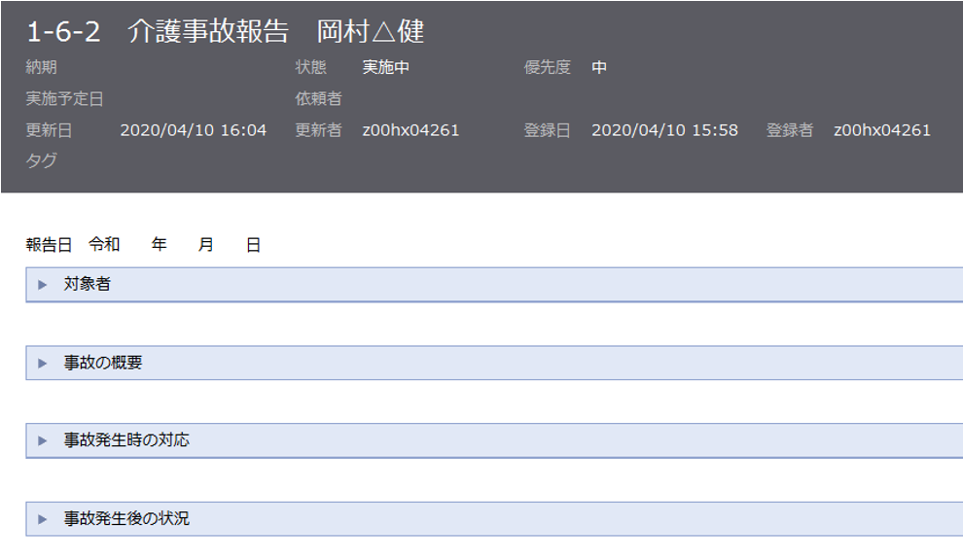The width and height of the screenshot is (963, 560).
Task: Click the 優先度 value 中
Action: [599, 68]
